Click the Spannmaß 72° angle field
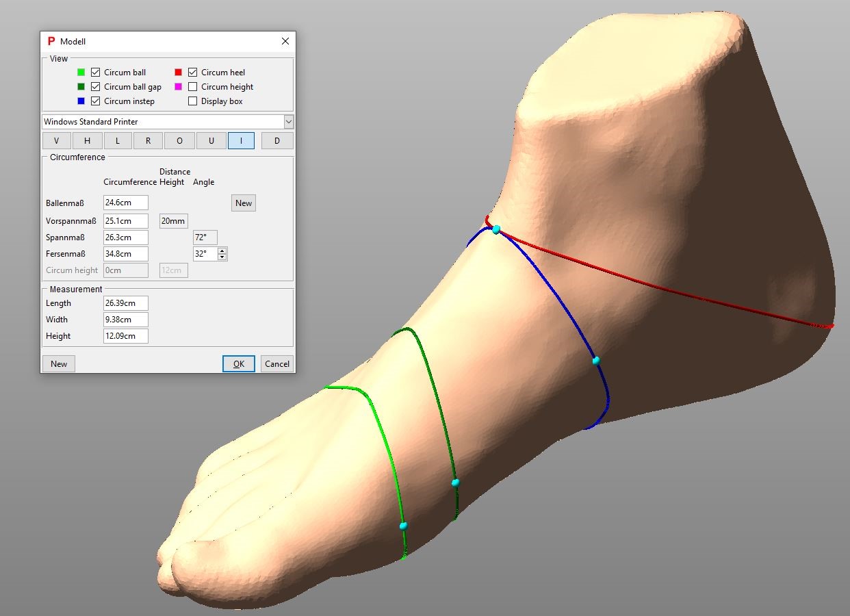Screen dimensions: 850x616 tap(205, 238)
